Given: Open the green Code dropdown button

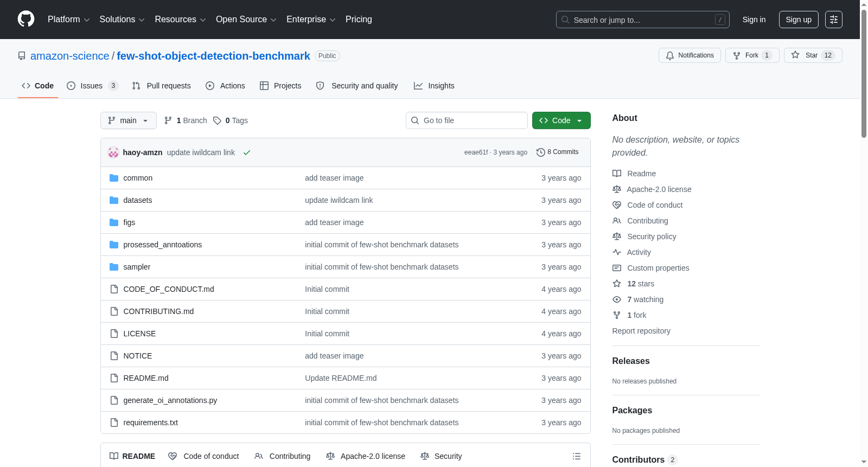Looking at the screenshot, I should pos(561,120).
